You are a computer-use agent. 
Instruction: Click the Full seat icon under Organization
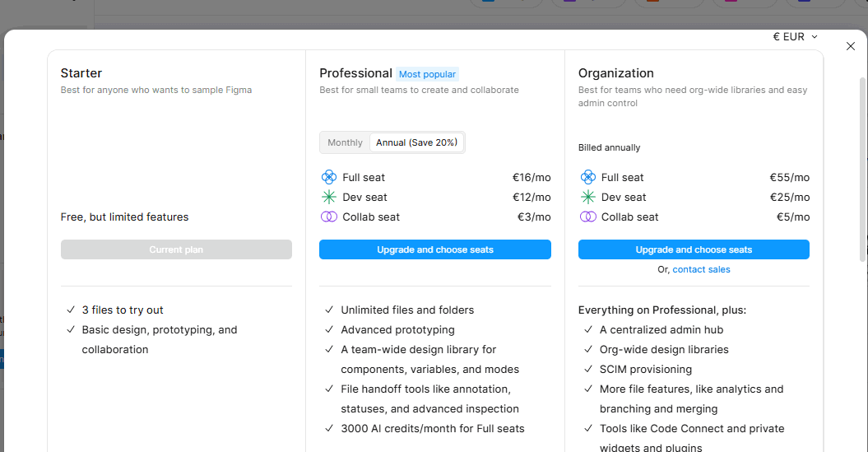point(587,177)
